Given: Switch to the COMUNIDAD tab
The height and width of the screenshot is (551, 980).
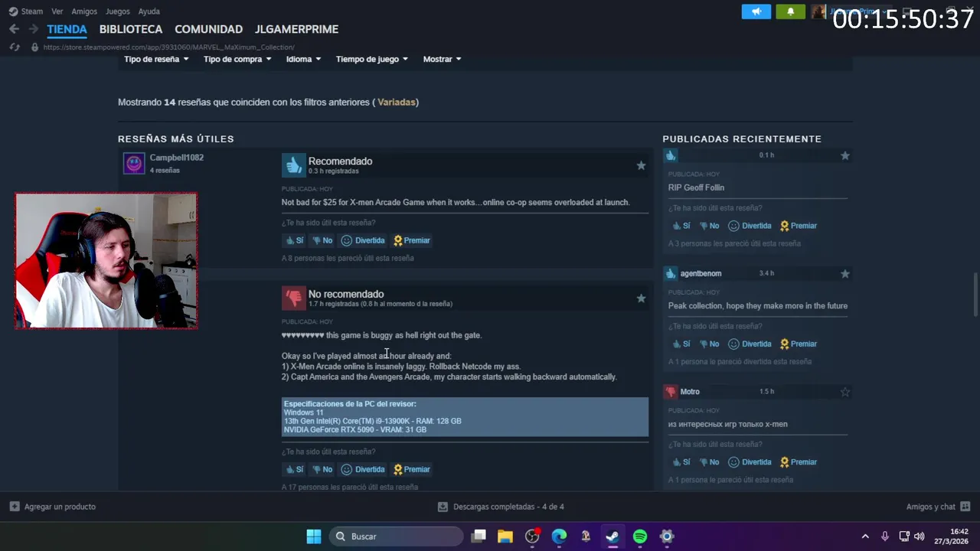Looking at the screenshot, I should point(208,29).
